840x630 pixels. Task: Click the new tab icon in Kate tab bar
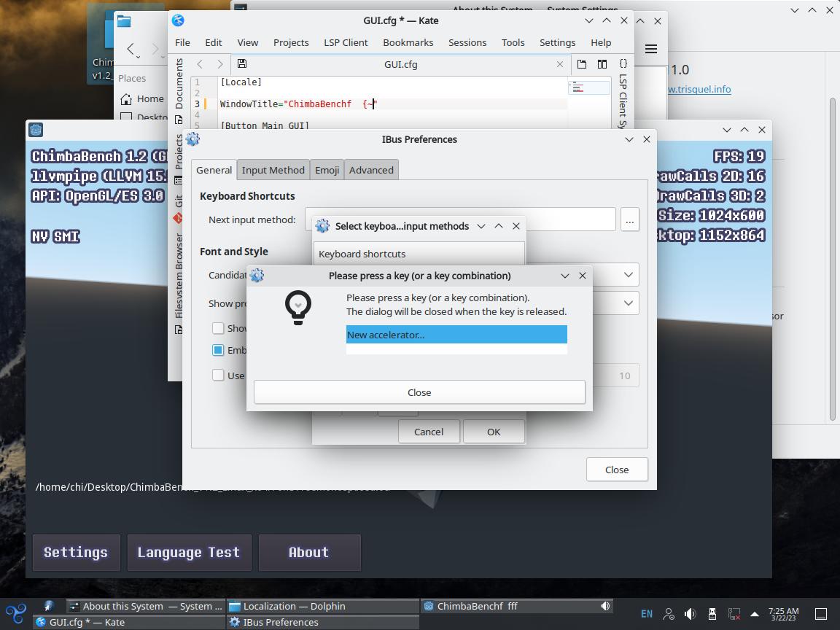point(582,64)
